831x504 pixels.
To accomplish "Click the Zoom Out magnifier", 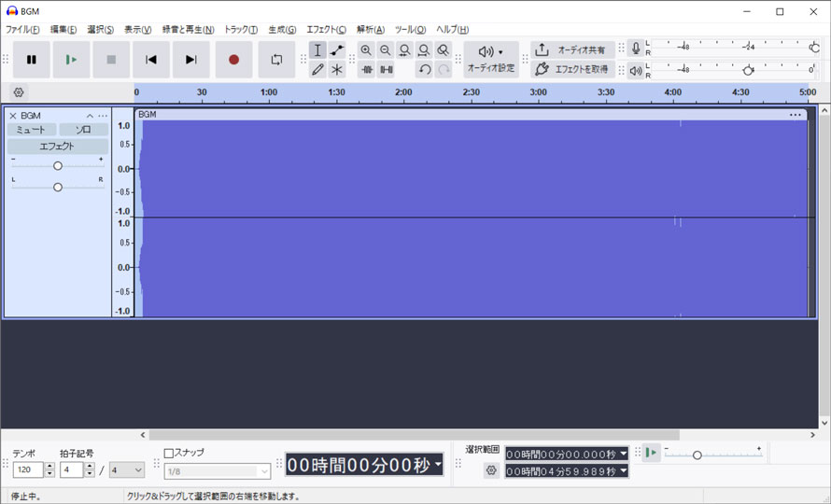I will [x=386, y=50].
